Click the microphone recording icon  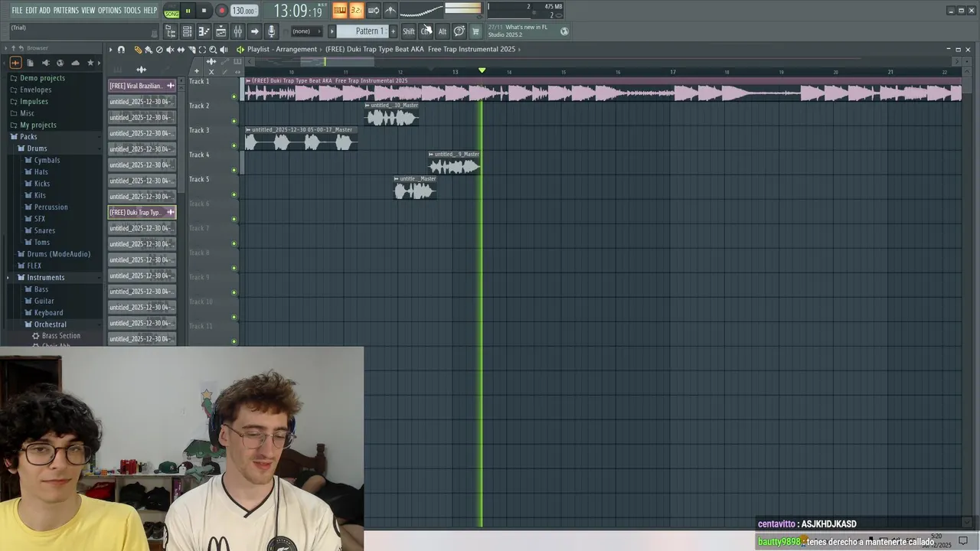coord(271,31)
